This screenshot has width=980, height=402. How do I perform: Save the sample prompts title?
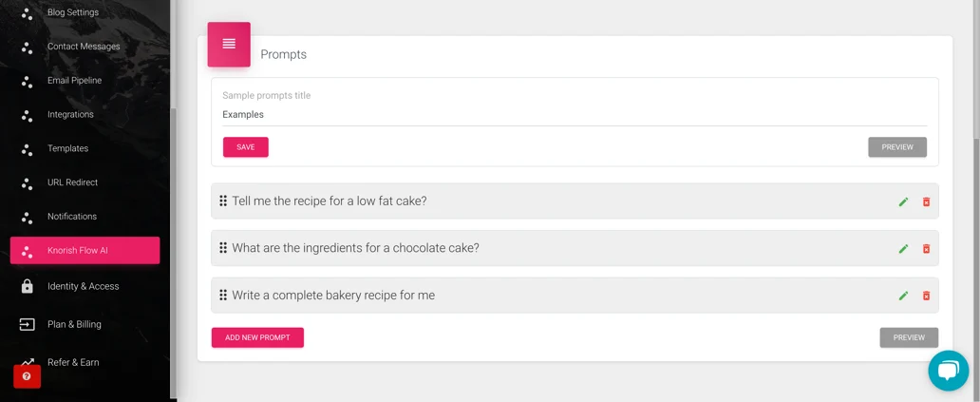(246, 147)
